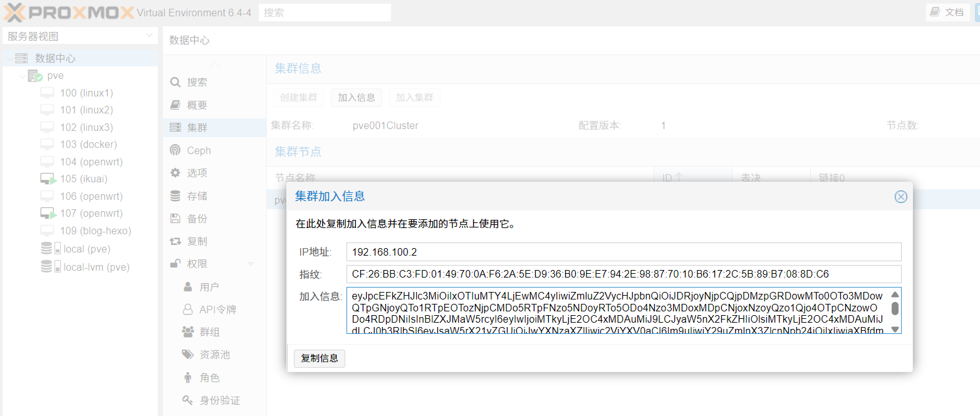Collapse the pve node tree
This screenshot has width=980, height=416.
click(x=23, y=76)
